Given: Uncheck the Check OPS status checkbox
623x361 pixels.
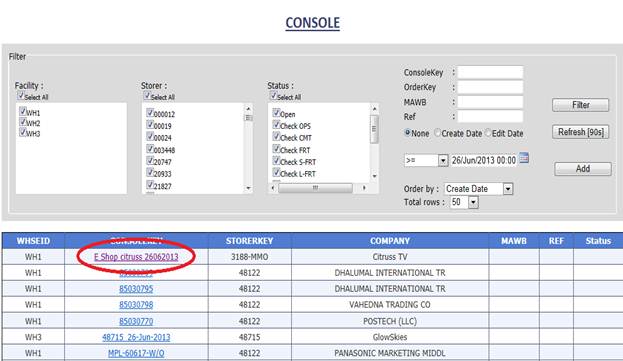Looking at the screenshot, I should 276,125.
